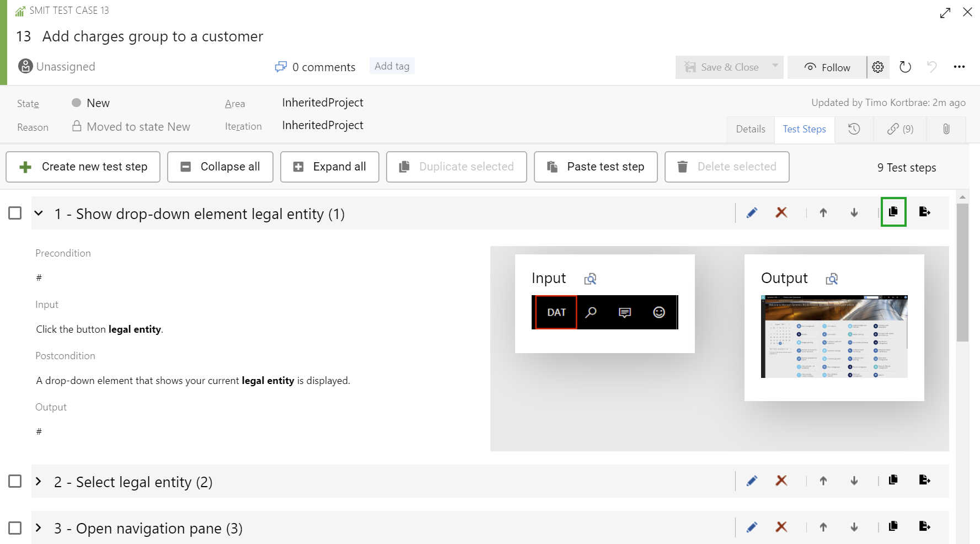Click the export icon for step 2
Viewport: 980px width, 544px height.
[924, 480]
